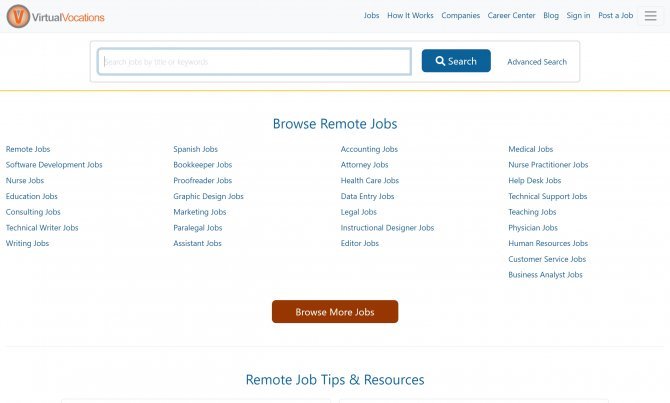Select Bookkeeper Jobs
670x403 pixels.
(203, 165)
